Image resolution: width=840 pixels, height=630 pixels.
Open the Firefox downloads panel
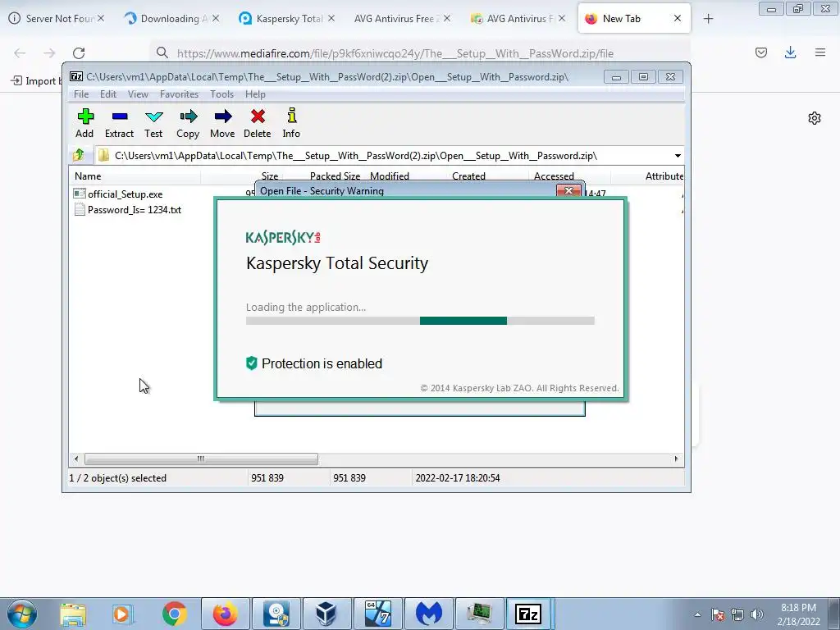790,52
